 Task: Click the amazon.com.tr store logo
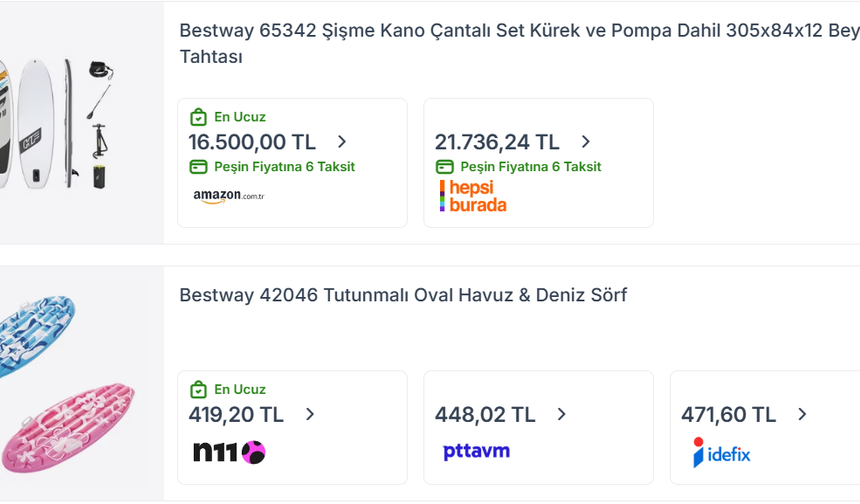point(229,196)
